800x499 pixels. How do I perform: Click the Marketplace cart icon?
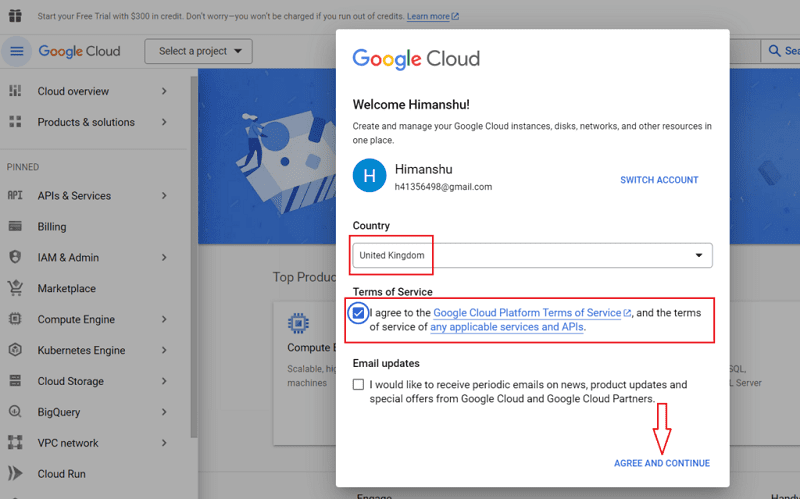click(x=15, y=288)
